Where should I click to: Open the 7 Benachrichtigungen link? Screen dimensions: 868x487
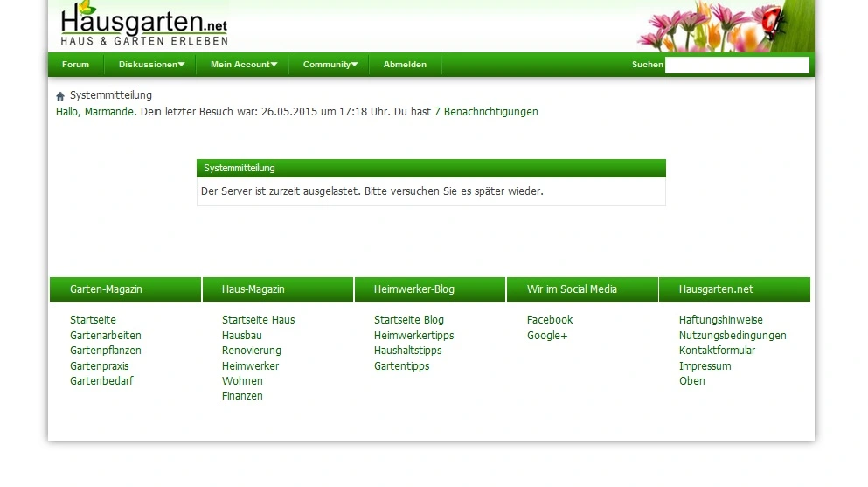pyautogui.click(x=486, y=112)
